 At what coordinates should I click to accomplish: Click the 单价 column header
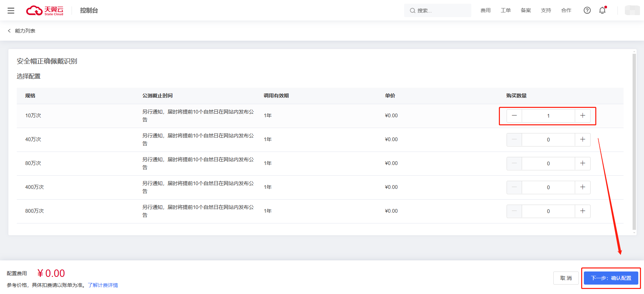tap(390, 96)
